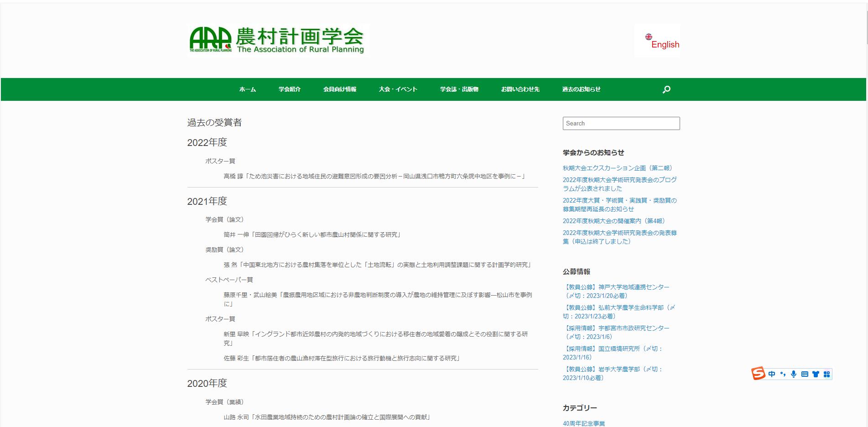Click the 学会賞(論文) label
The height and width of the screenshot is (427, 868).
[x=226, y=219]
